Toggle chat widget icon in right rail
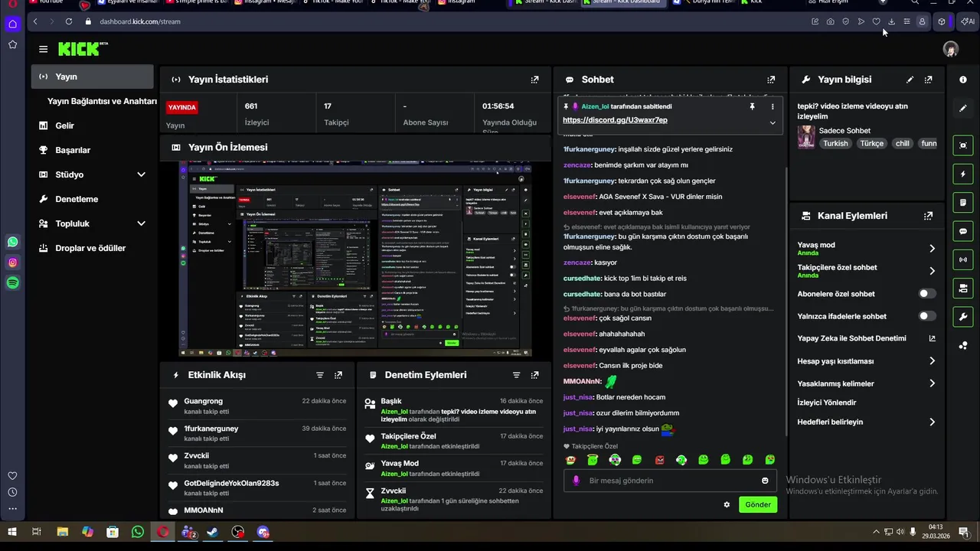The image size is (980, 551). [963, 231]
